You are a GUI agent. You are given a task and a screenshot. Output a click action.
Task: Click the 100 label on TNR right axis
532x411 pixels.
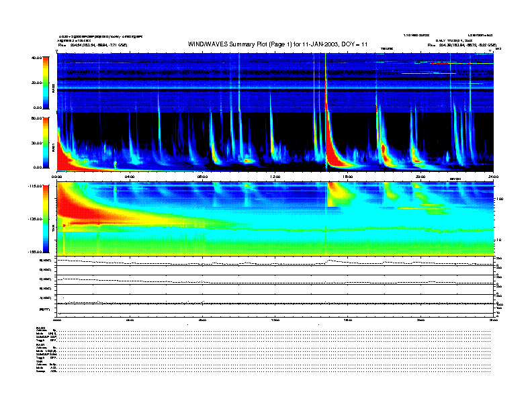click(499, 199)
